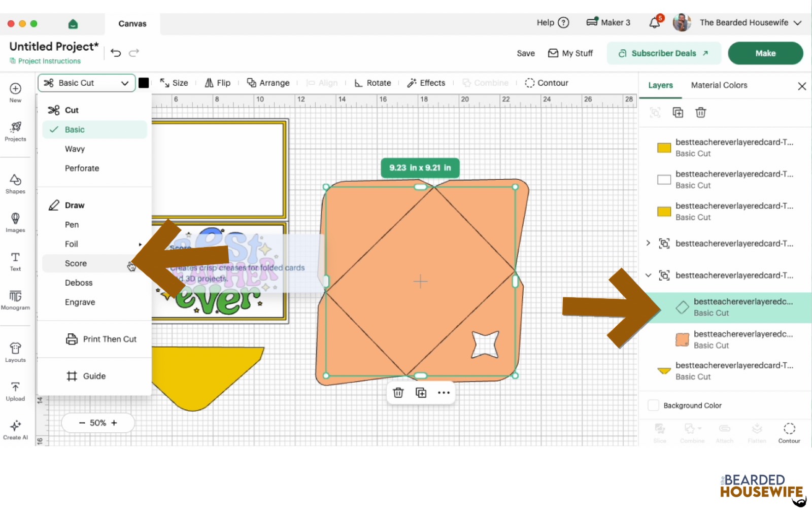Click the Canvas tab

click(132, 24)
